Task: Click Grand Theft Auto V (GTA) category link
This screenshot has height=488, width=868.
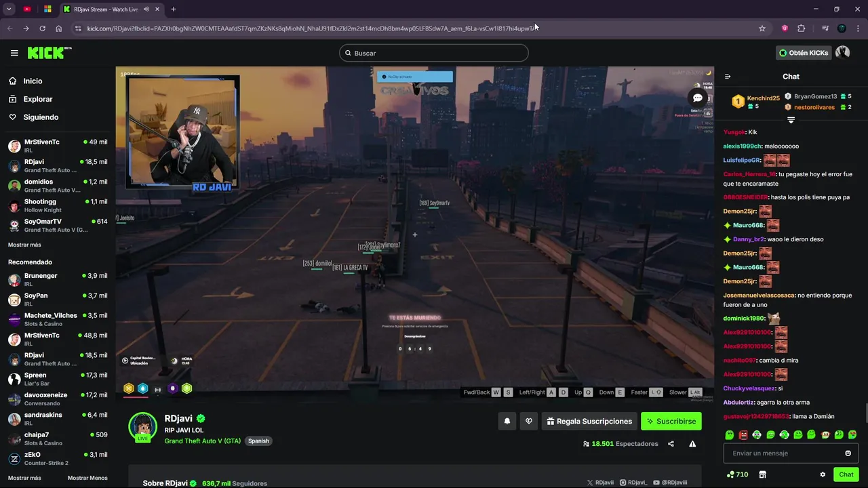Action: pos(202,441)
